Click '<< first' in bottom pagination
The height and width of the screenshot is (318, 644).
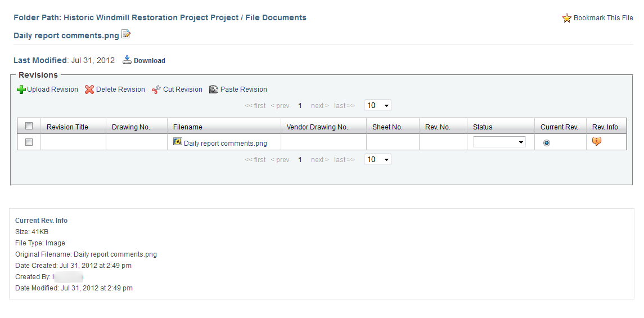point(255,160)
